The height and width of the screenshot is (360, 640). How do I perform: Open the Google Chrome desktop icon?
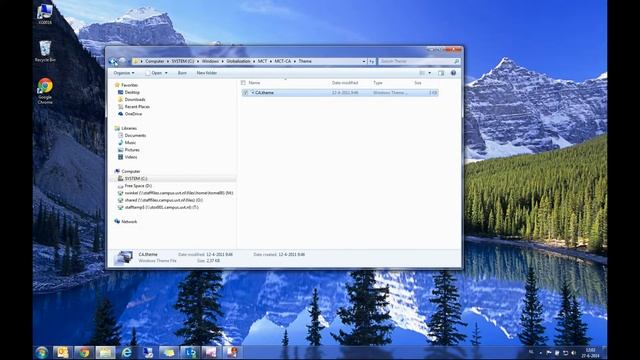pos(45,91)
